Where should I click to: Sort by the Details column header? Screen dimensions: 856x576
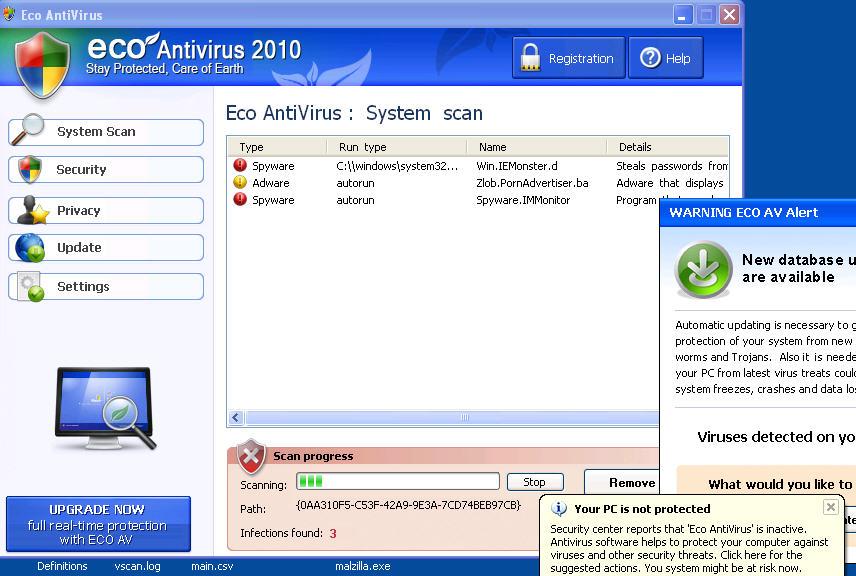pos(667,147)
